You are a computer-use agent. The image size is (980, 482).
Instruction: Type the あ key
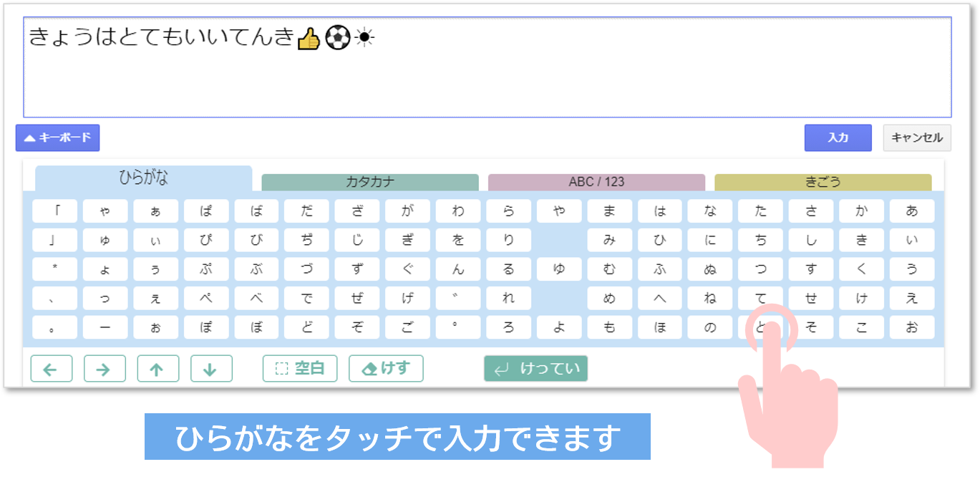pyautogui.click(x=911, y=211)
